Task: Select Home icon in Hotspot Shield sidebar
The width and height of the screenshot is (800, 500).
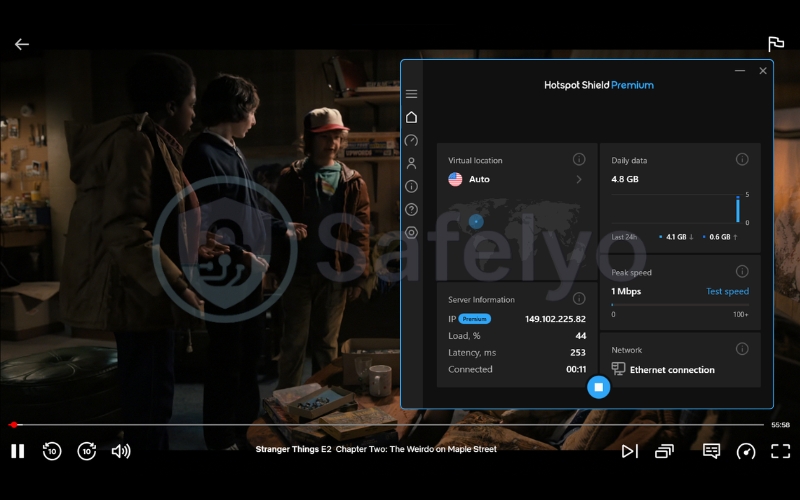Action: point(411,117)
